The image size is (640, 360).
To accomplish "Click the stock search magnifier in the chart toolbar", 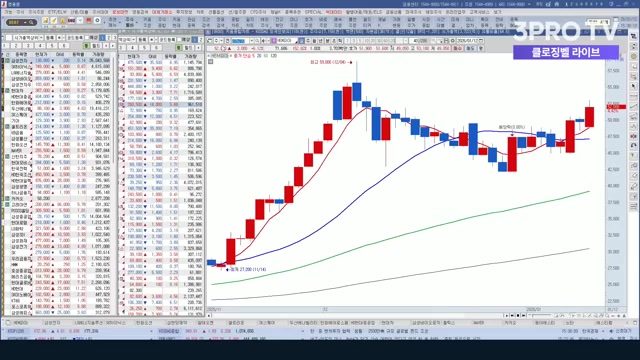I will click(x=257, y=41).
